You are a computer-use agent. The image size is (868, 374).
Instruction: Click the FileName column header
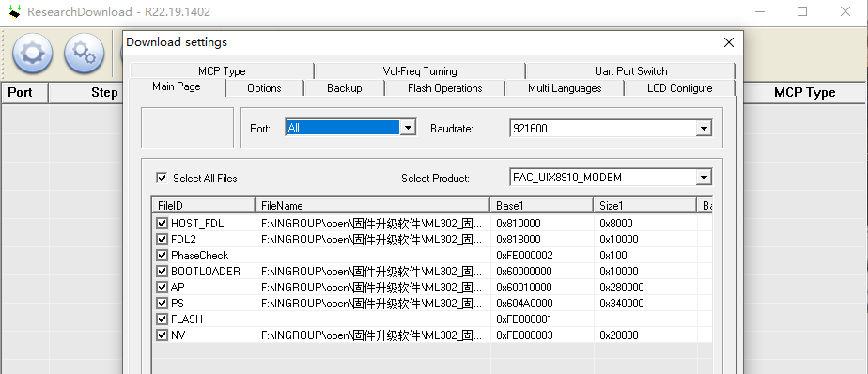373,206
